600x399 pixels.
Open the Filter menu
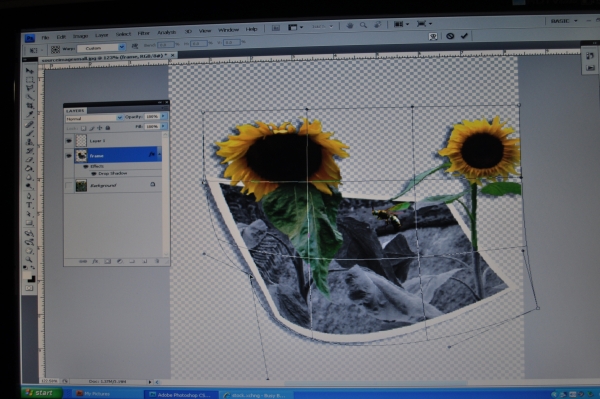143,33
